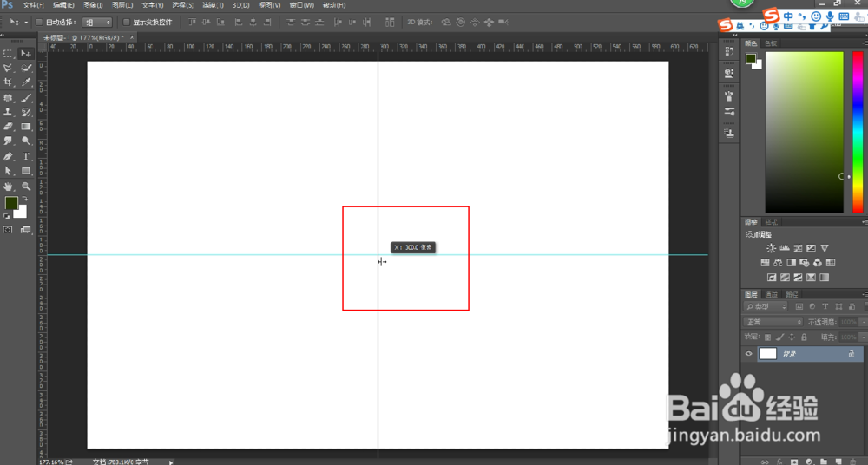Screen dimensions: 868x465
Task: Pick a hue on the vertical hue slider
Action: (858, 133)
